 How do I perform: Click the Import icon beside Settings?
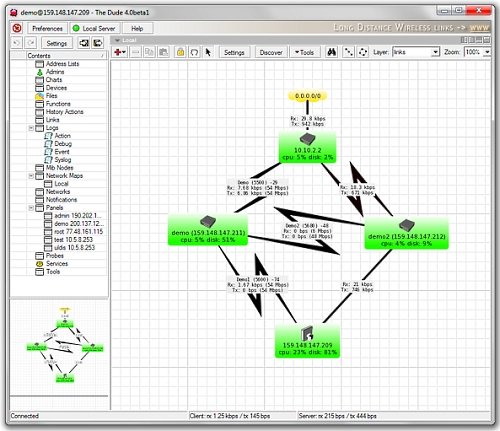[84, 43]
